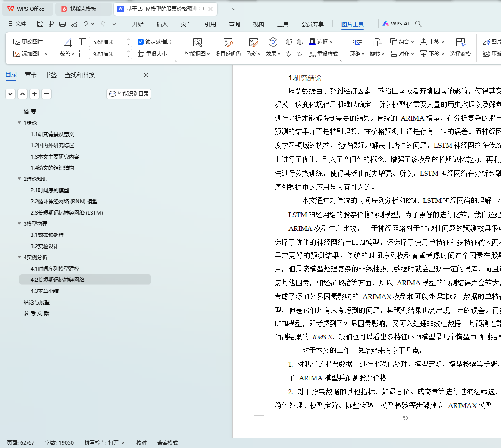Screen dimensions: 501x448
Task: Open Text Wrap (环绕) options
Action: pyautogui.click(x=357, y=47)
